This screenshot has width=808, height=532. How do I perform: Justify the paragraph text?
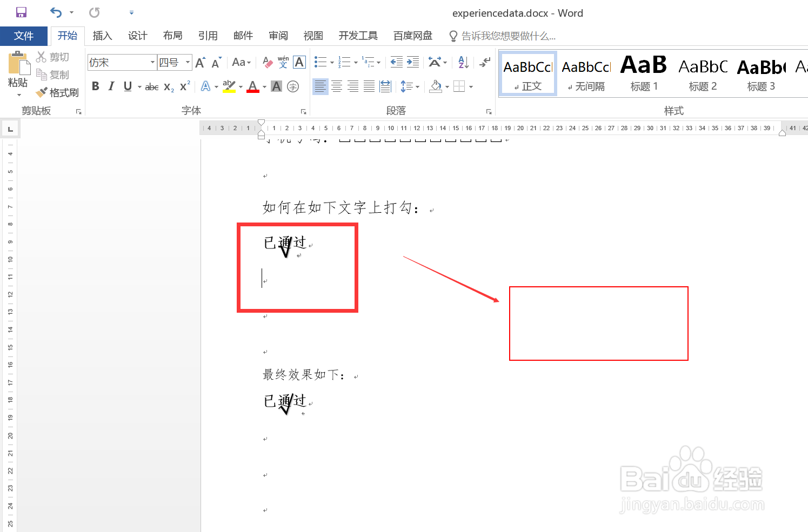point(369,86)
